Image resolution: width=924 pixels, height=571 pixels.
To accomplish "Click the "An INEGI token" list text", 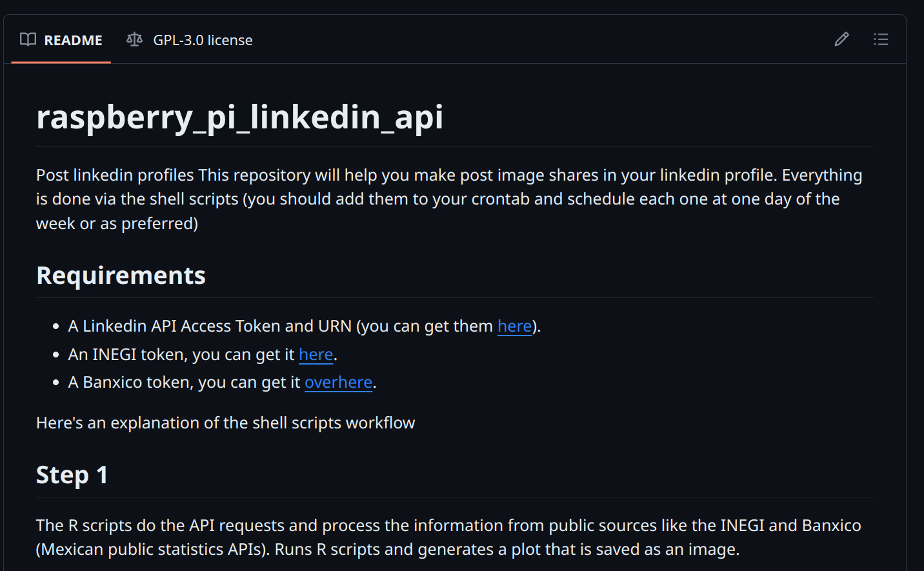I will pyautogui.click(x=181, y=354).
